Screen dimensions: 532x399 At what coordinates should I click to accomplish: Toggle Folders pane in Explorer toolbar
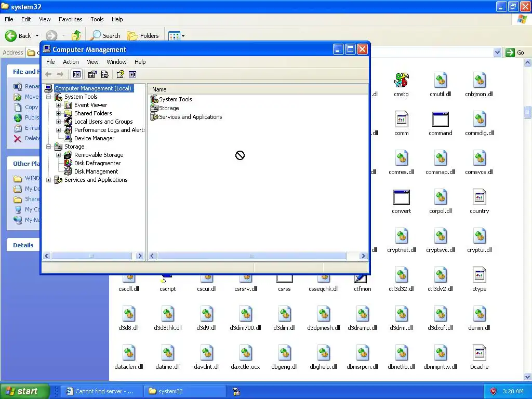[x=143, y=36]
